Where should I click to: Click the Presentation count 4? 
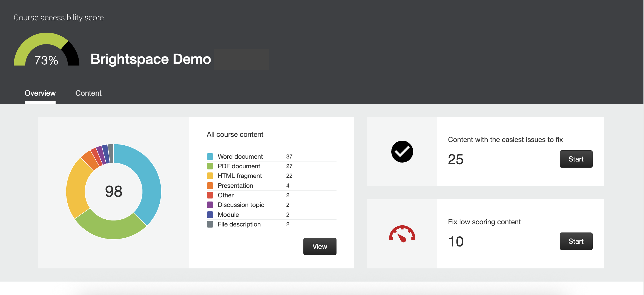(288, 186)
